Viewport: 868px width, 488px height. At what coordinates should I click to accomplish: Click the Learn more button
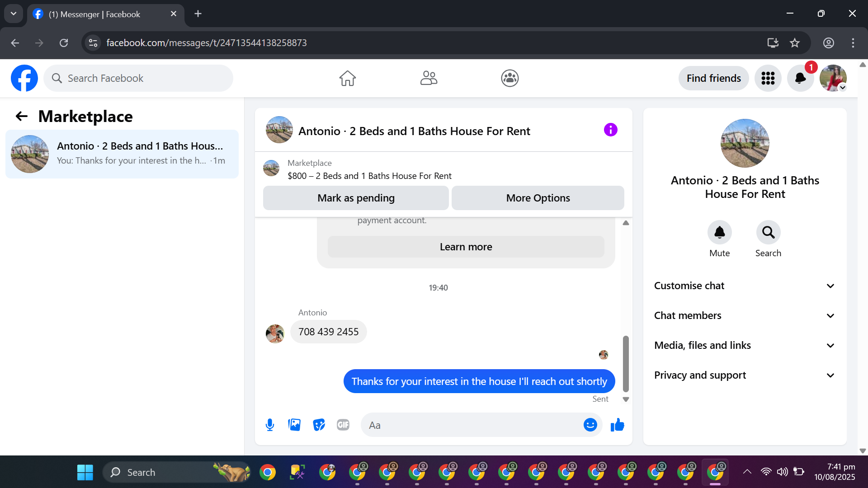coord(466,247)
